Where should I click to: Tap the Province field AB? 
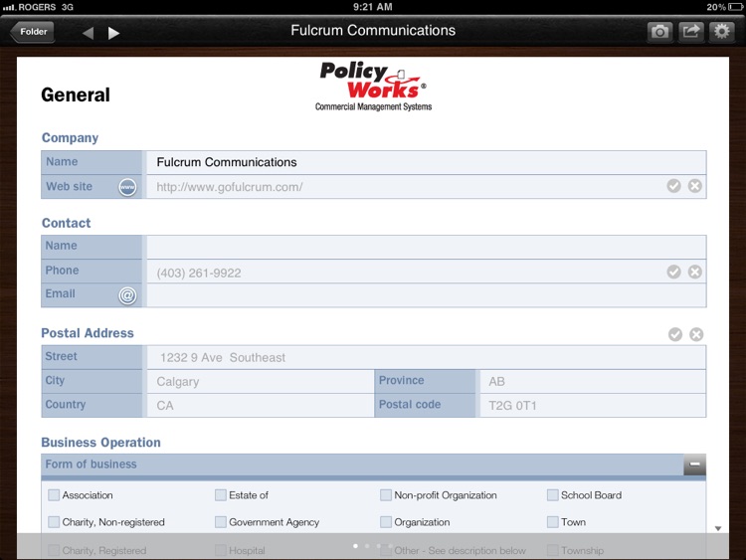[x=593, y=382]
